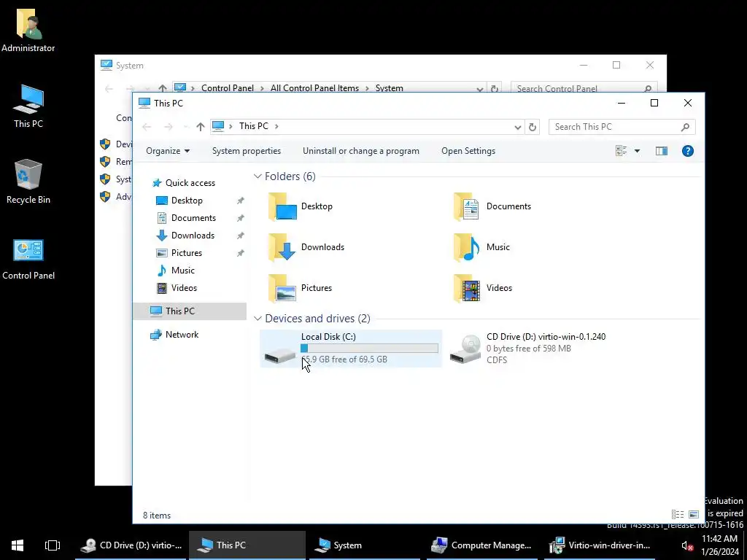Open the Documents folder in the Folders group
Image resolution: width=747 pixels, height=560 pixels.
click(x=492, y=206)
